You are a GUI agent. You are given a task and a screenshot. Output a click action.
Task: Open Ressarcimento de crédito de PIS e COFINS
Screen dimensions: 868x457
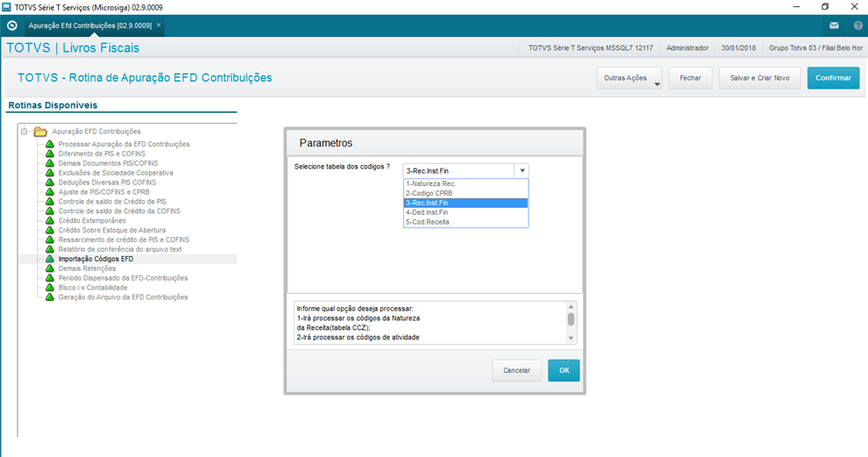click(124, 239)
